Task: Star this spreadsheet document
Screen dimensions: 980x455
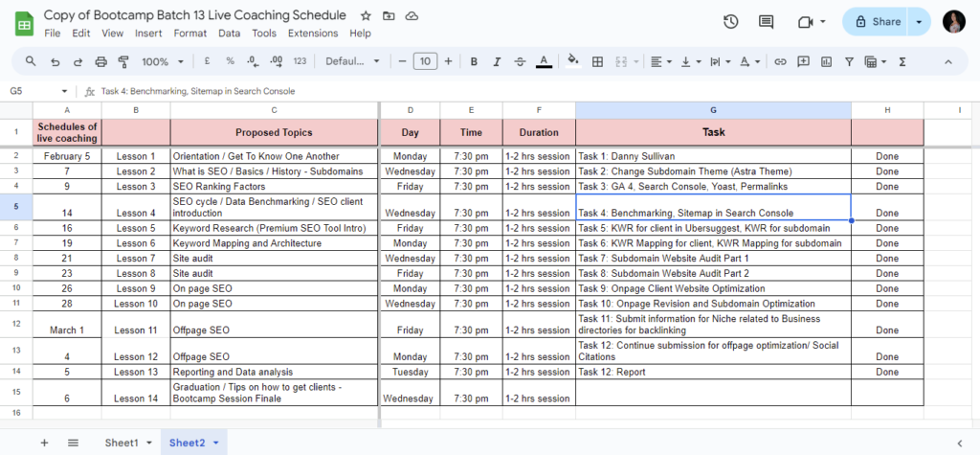Action: [367, 15]
